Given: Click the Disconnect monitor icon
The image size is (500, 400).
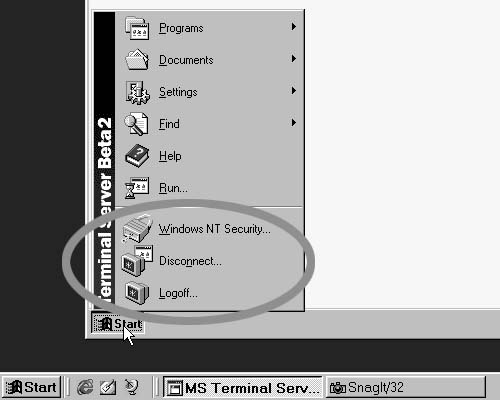Looking at the screenshot, I should click(137, 261).
